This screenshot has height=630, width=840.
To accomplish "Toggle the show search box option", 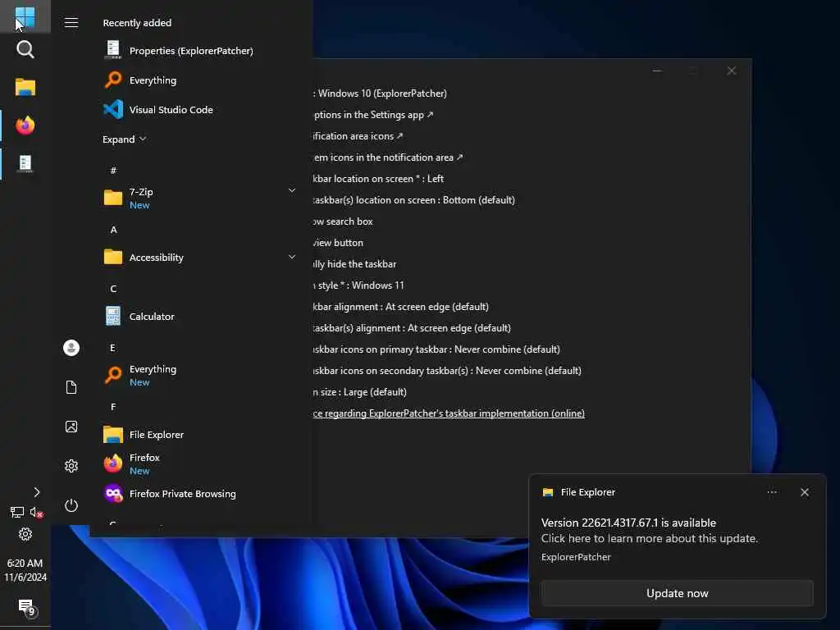I will click(x=344, y=221).
